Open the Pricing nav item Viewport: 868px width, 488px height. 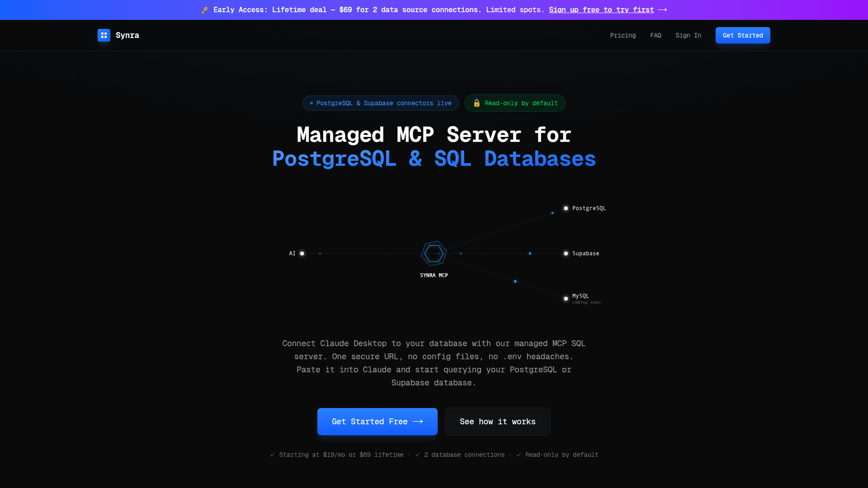pyautogui.click(x=623, y=35)
